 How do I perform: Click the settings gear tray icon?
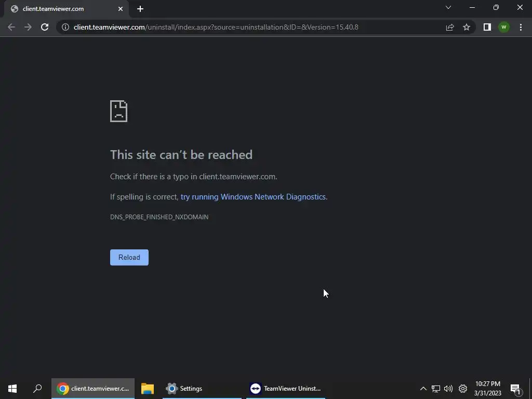point(463,389)
